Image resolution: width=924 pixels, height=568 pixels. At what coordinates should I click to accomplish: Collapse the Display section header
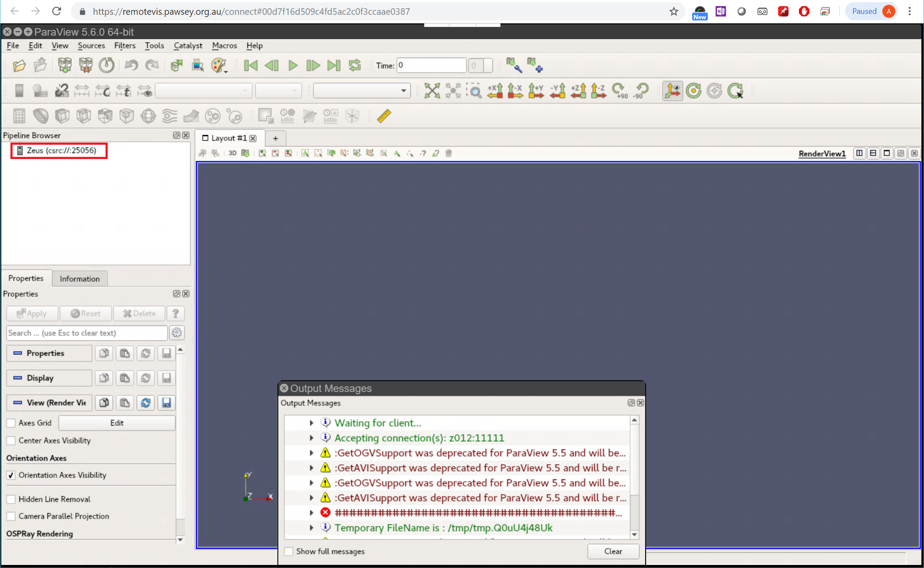pos(49,378)
